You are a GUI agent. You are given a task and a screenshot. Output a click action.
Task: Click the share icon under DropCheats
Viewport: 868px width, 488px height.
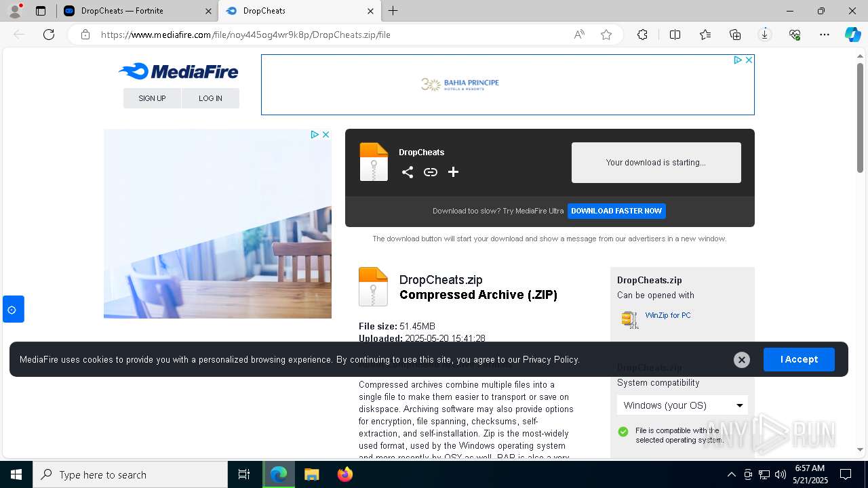(408, 172)
